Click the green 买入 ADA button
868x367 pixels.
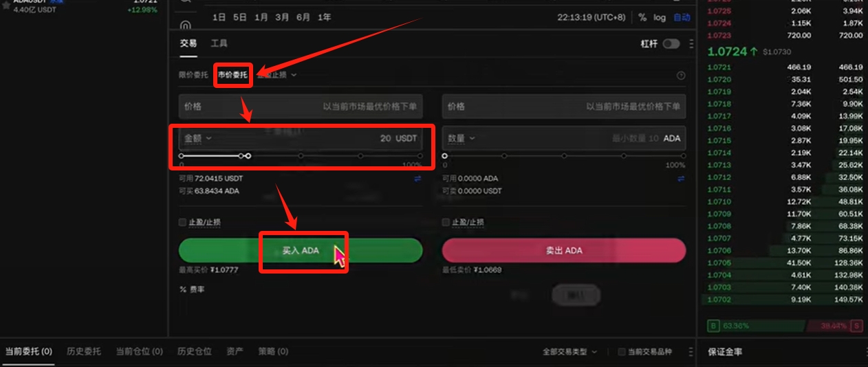pos(301,251)
